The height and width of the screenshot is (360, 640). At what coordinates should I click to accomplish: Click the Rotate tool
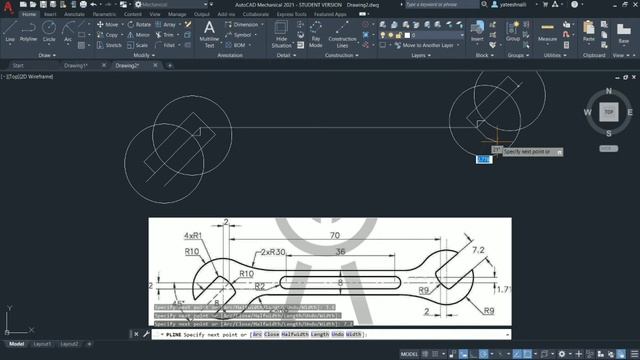point(139,24)
